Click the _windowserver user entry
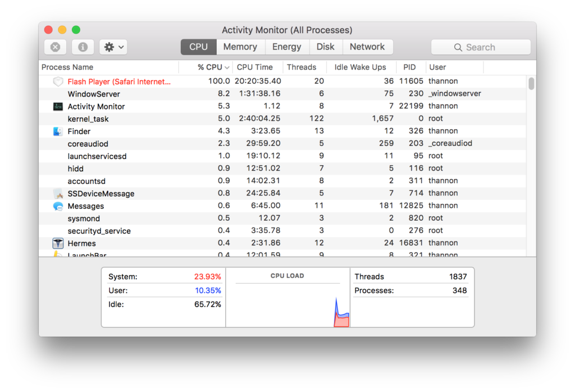 [455, 94]
